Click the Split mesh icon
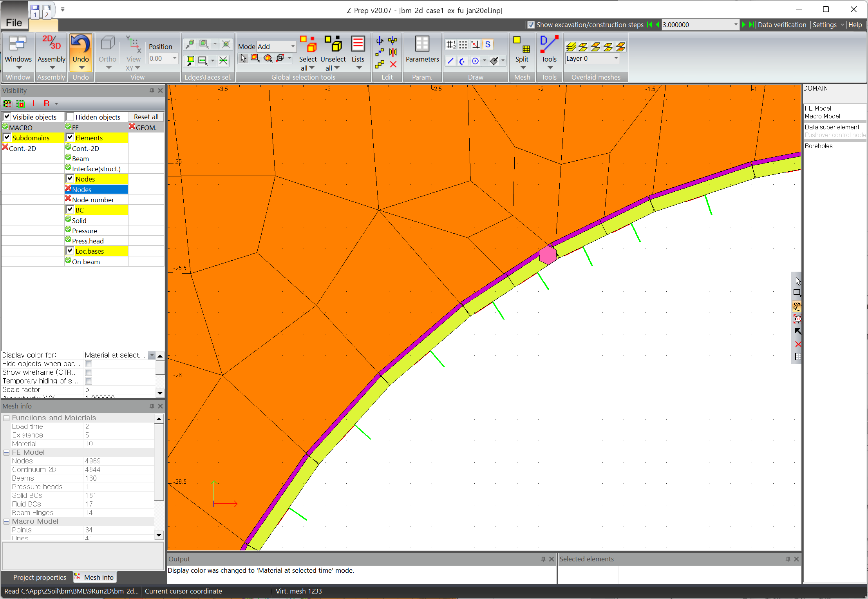This screenshot has height=599, width=868. click(x=521, y=44)
